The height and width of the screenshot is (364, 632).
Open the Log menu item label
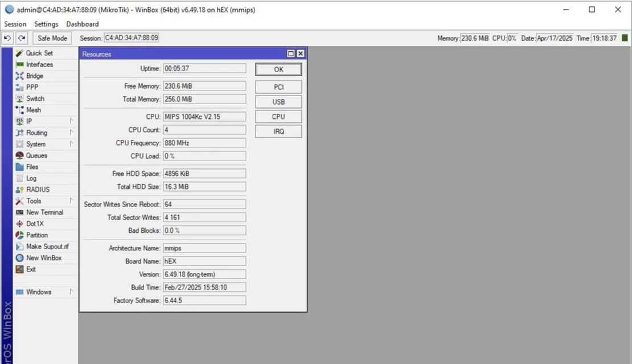click(31, 178)
